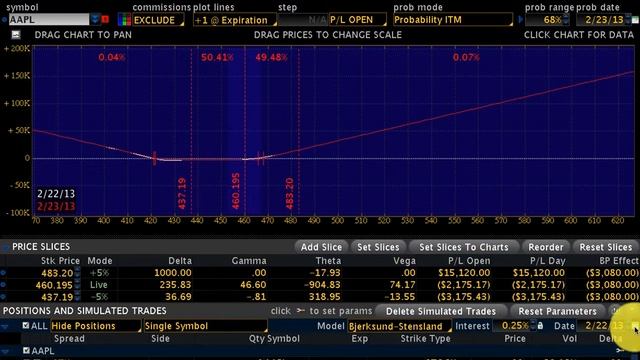Select the 460.195 price slice line on chart
Image resolution: width=640 pixels, height=360 pixels.
click(245, 131)
